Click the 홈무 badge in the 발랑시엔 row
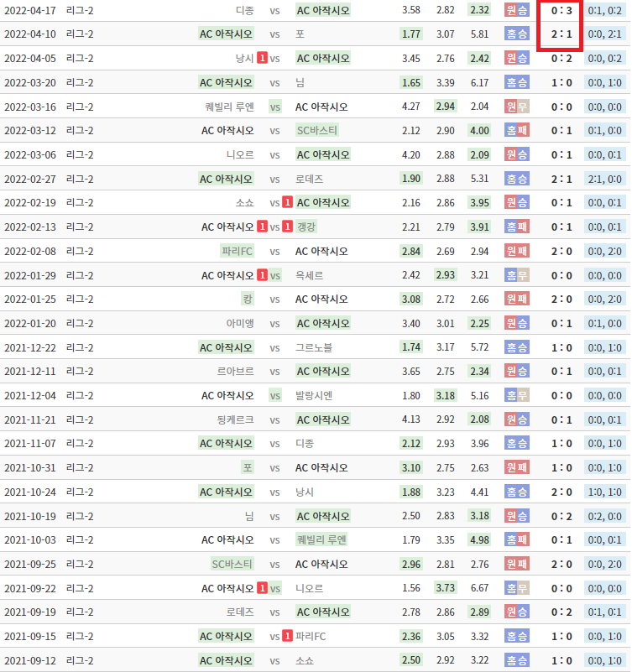Image resolution: width=632 pixels, height=672 pixels. tap(516, 395)
